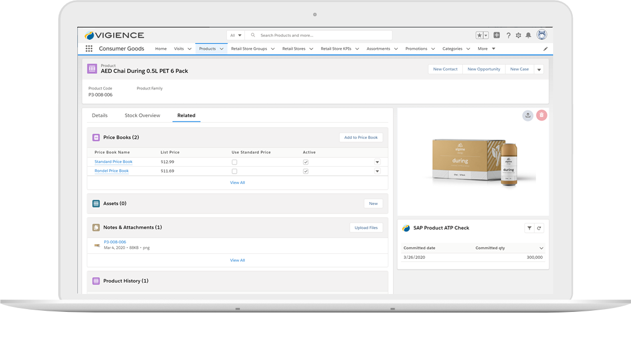Open the Visits nav item

click(179, 49)
